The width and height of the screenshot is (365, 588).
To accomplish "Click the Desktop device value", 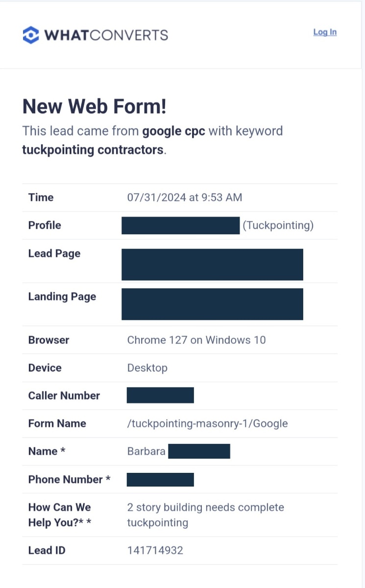I will [147, 368].
